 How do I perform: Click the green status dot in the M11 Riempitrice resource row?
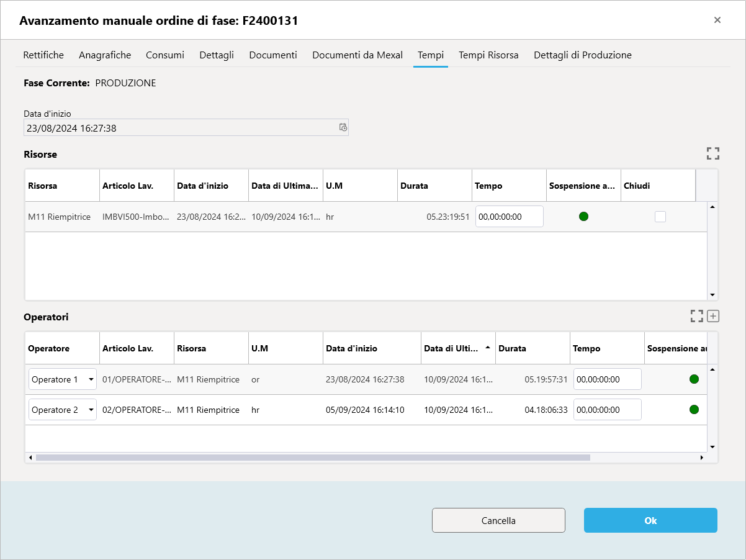583,217
